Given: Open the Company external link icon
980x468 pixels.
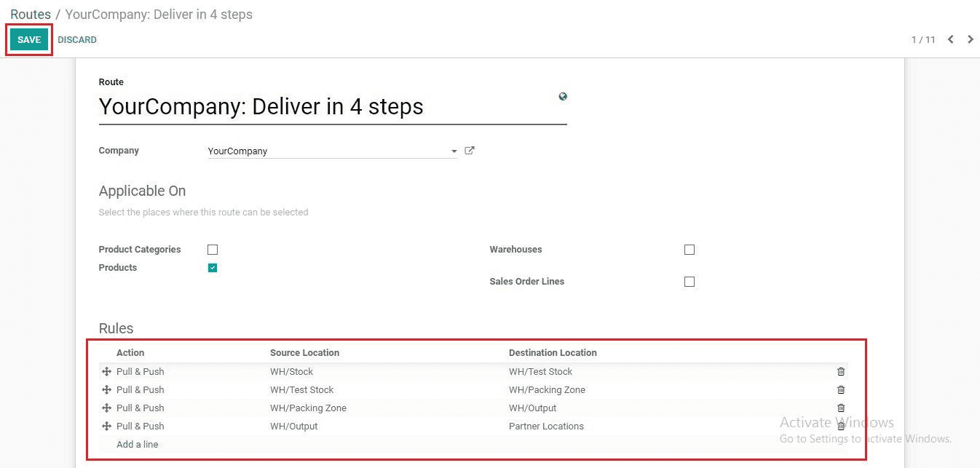Looking at the screenshot, I should tap(470, 151).
